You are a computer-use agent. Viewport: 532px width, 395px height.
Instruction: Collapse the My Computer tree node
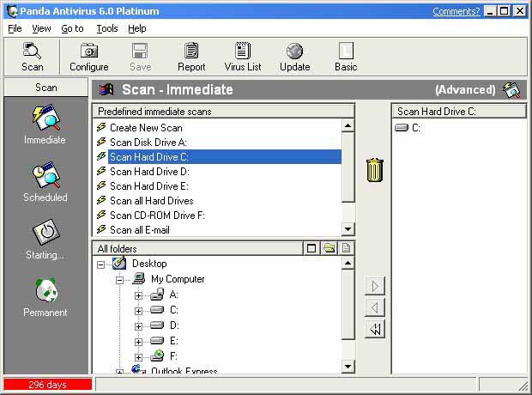pyautogui.click(x=119, y=280)
